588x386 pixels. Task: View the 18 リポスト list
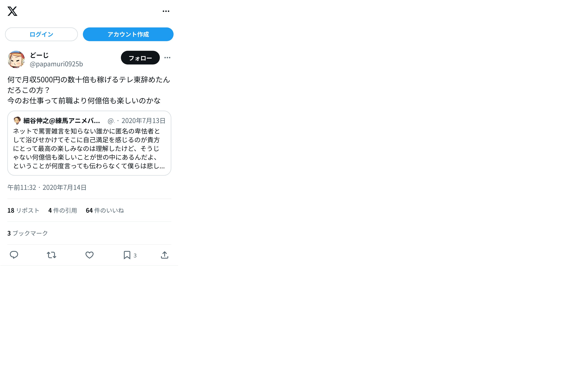pos(24,211)
